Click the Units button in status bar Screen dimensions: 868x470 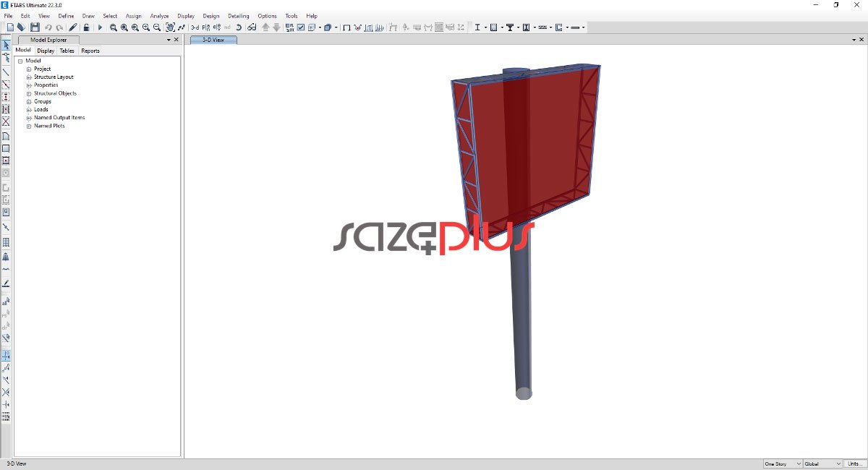coord(854,463)
